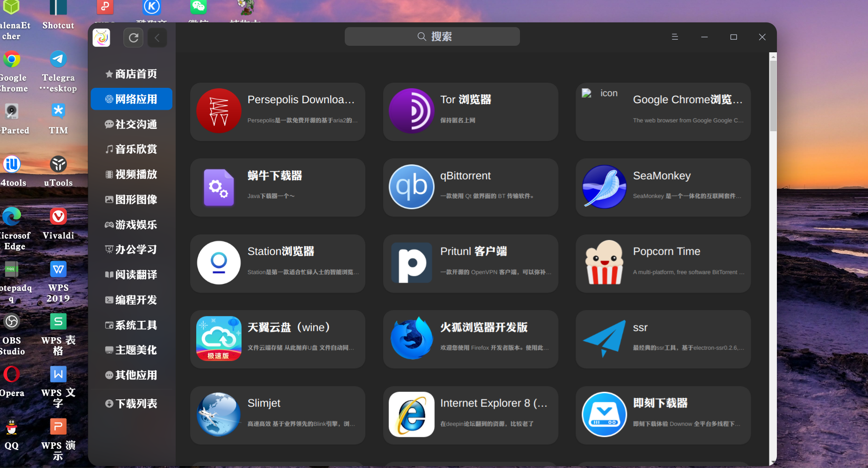Go back to 商店首页
The image size is (868, 468).
click(131, 73)
